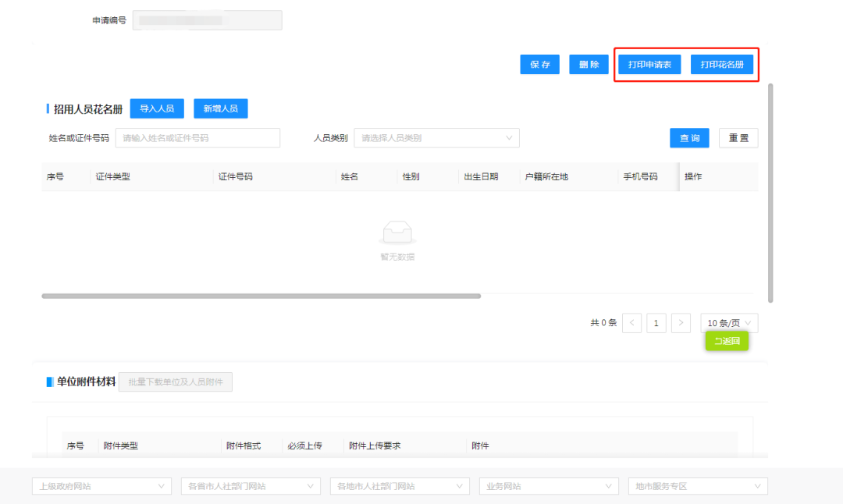Focus the 姓名或证件号码 search field
The height and width of the screenshot is (504, 843).
(x=197, y=138)
